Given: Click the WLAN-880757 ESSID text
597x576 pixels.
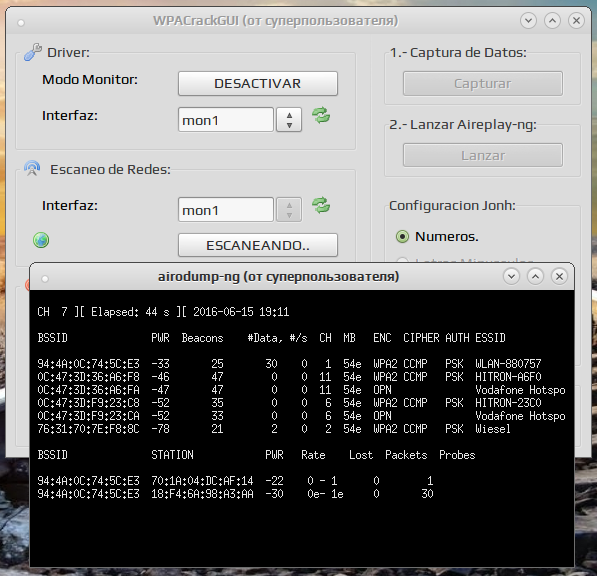Looking at the screenshot, I should click(508, 364).
